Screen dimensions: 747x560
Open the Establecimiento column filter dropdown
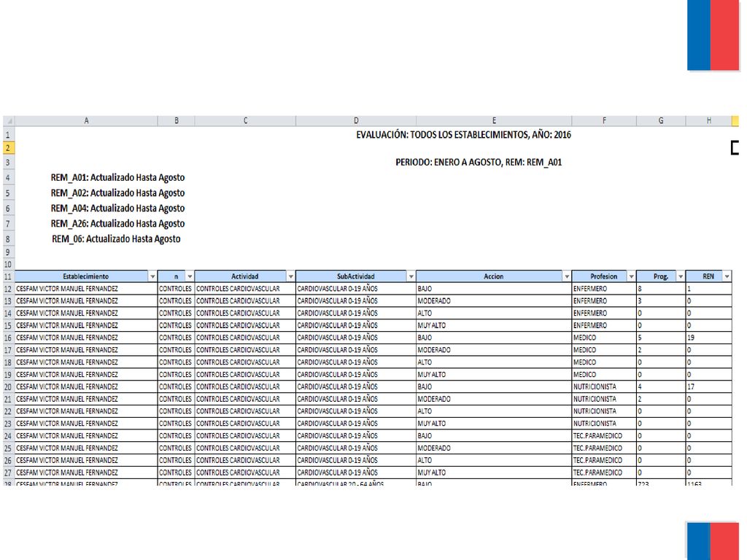(152, 276)
